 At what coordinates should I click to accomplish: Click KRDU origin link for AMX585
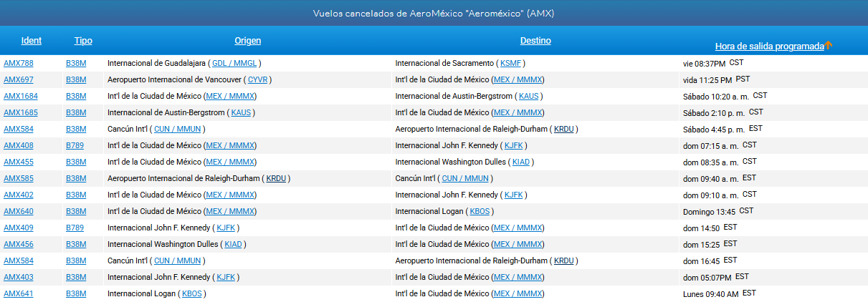276,178
